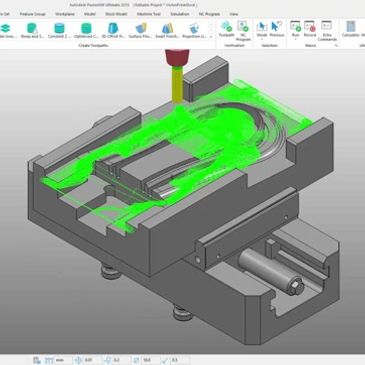Expand the Create Toolpaths gallery

[x=211, y=36]
